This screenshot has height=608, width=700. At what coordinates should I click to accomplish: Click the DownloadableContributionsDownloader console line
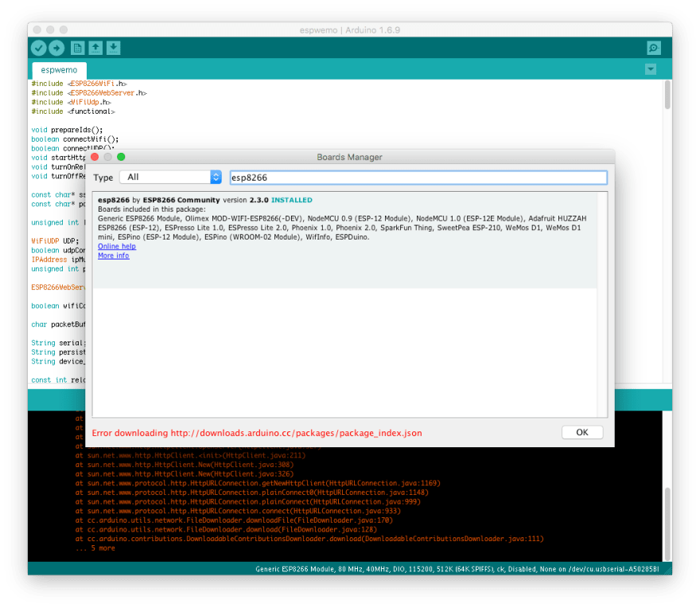pos(309,539)
